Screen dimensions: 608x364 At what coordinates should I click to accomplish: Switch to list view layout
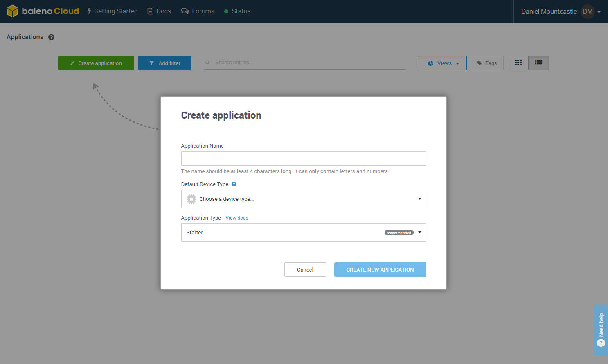(x=538, y=63)
